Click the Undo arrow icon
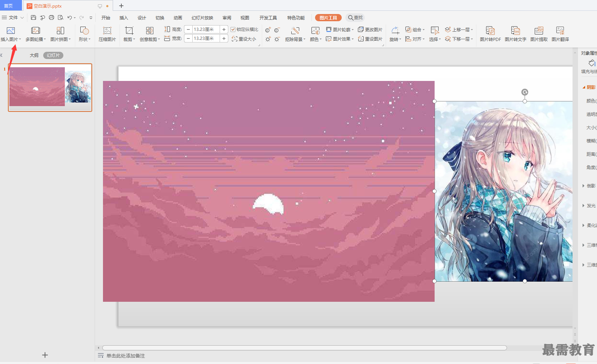Viewport: 597px width, 364px height. [x=69, y=17]
